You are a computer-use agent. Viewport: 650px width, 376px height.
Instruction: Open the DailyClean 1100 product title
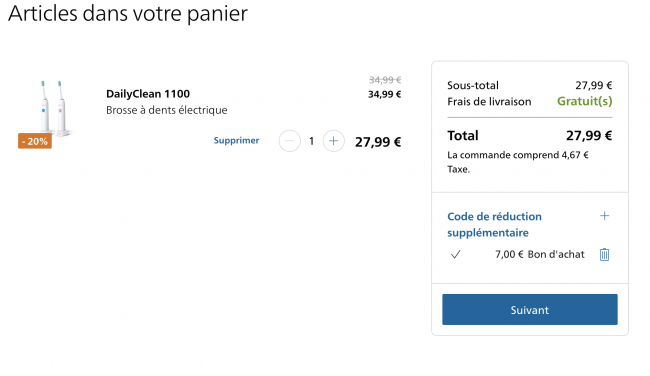click(148, 94)
